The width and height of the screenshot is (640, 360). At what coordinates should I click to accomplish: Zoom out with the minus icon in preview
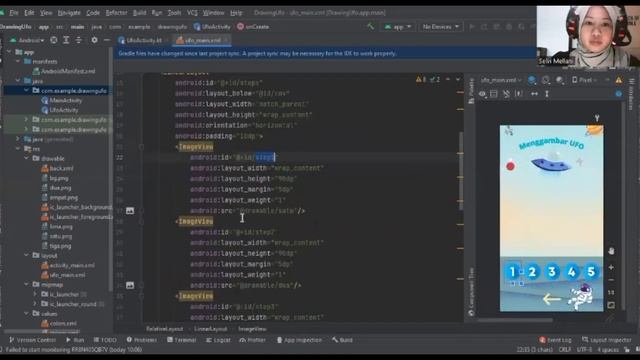[611, 280]
